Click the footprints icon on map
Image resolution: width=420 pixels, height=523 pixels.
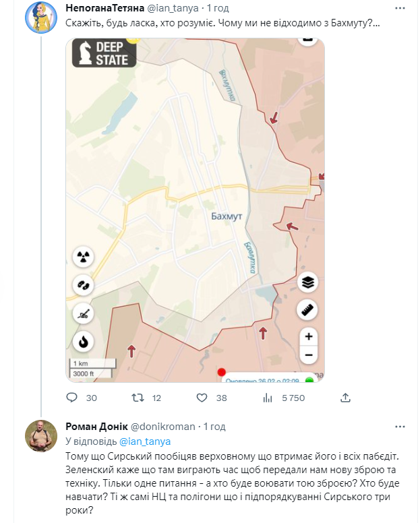(84, 285)
